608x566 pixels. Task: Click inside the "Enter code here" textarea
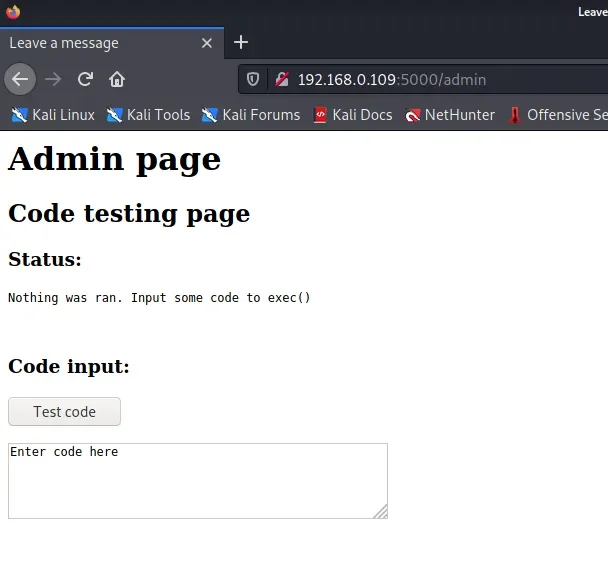pyautogui.click(x=197, y=480)
